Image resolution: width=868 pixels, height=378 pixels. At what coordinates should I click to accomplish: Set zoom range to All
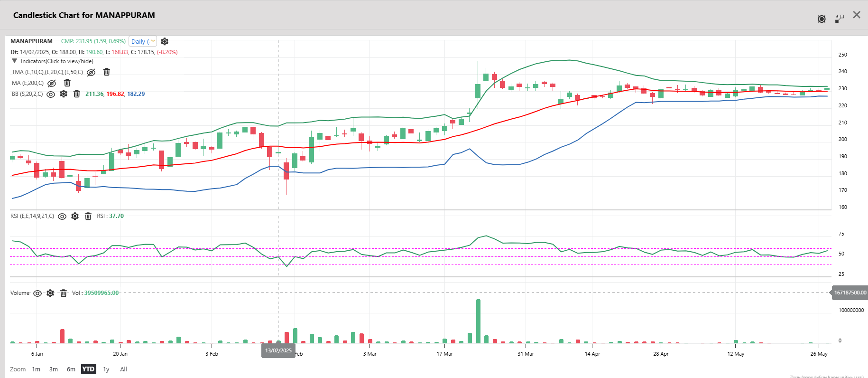(x=123, y=369)
